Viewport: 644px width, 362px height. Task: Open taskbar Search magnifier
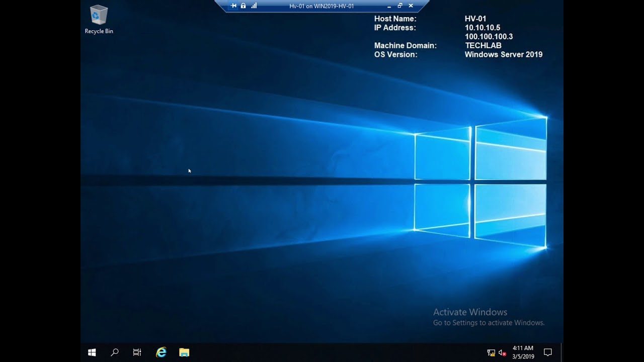click(114, 352)
